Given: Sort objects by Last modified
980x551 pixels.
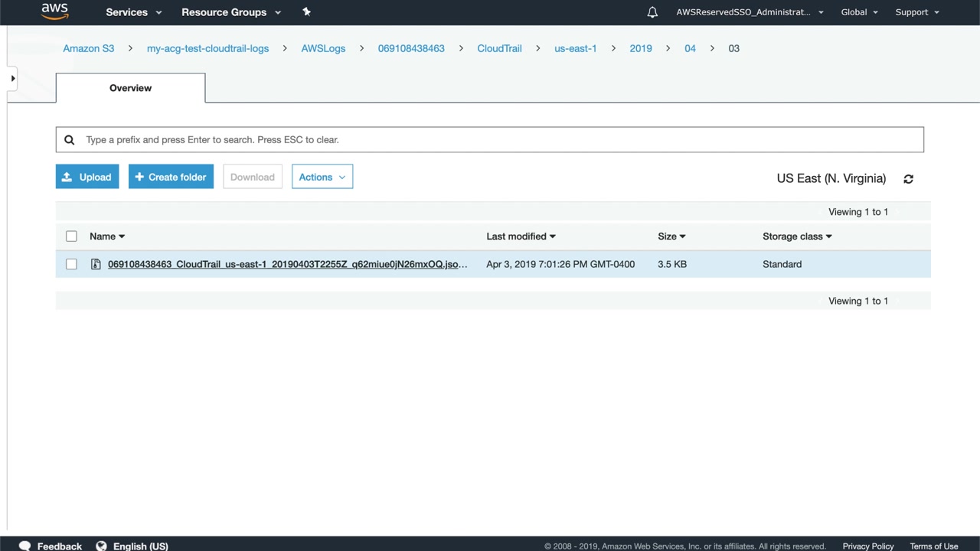Looking at the screenshot, I should pyautogui.click(x=521, y=236).
